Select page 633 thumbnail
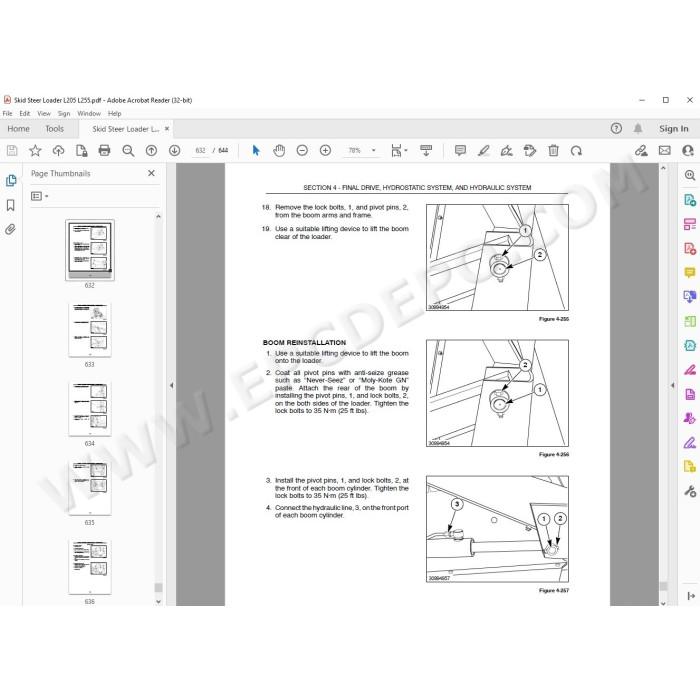The height and width of the screenshot is (700, 700). coord(90,330)
